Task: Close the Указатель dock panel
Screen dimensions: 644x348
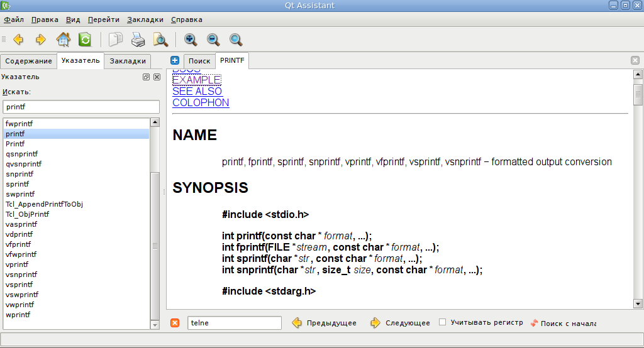Action: pyautogui.click(x=157, y=77)
